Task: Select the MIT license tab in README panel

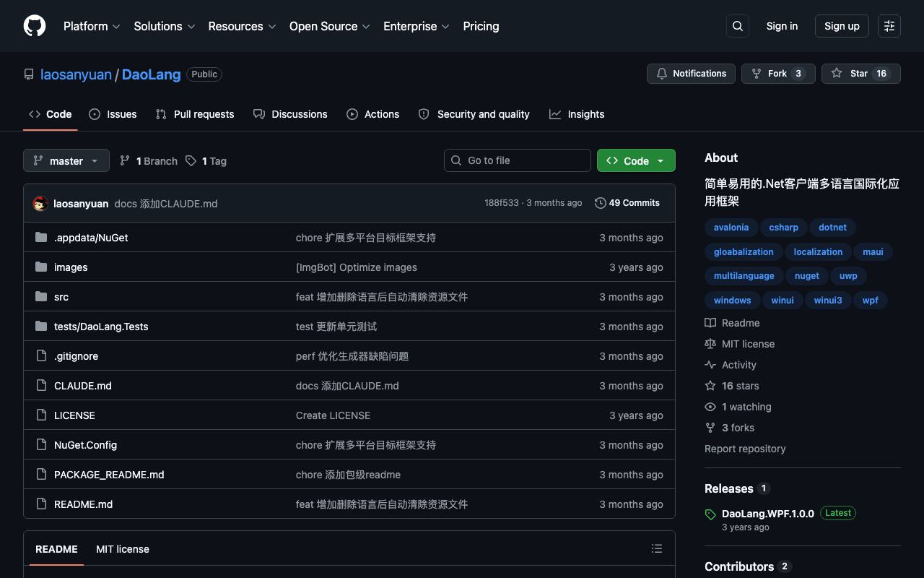Action: pyautogui.click(x=123, y=549)
